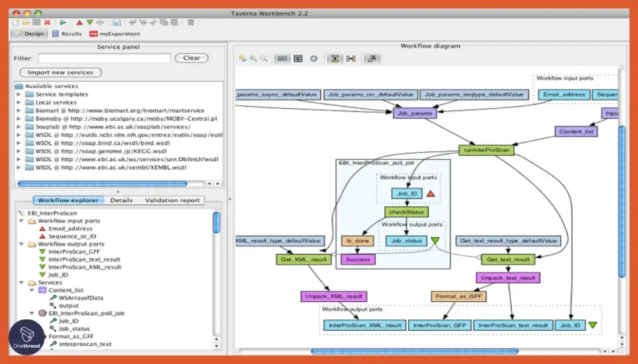Click the red triangle beside Job_ID node

pos(431,194)
